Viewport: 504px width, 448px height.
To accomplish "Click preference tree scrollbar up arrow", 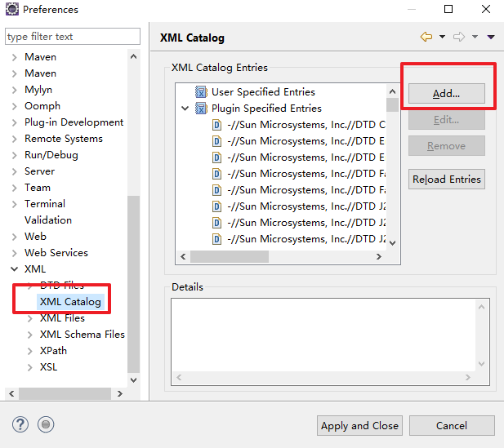I will [x=134, y=56].
